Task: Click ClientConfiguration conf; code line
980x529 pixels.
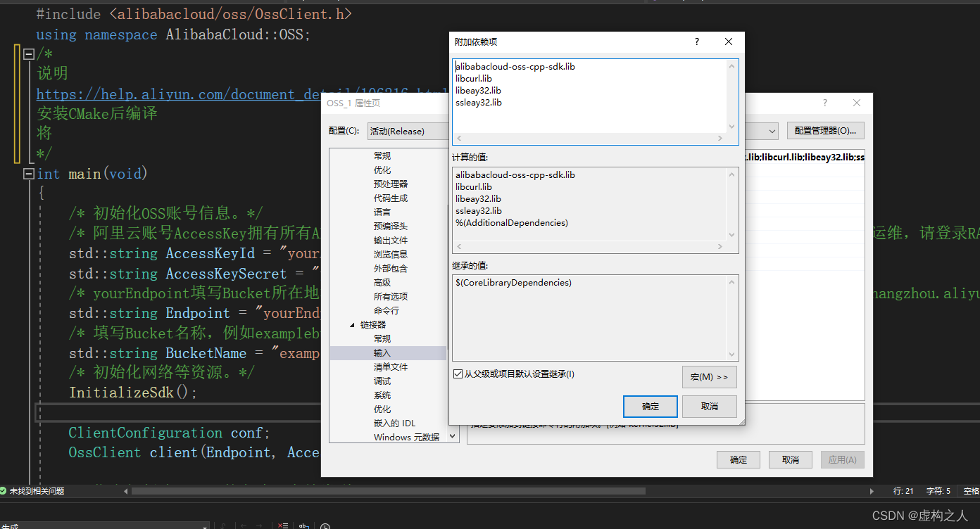Action: click(x=169, y=433)
